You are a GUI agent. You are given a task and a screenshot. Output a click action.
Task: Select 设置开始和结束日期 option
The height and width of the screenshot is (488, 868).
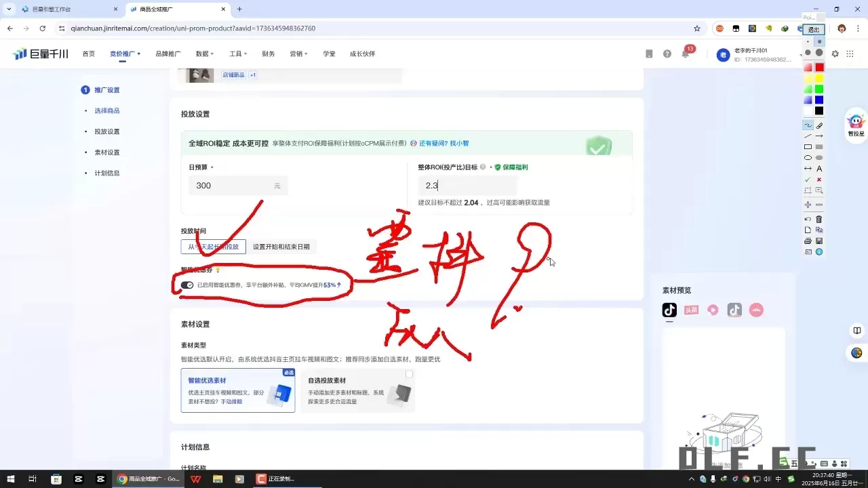pyautogui.click(x=281, y=246)
